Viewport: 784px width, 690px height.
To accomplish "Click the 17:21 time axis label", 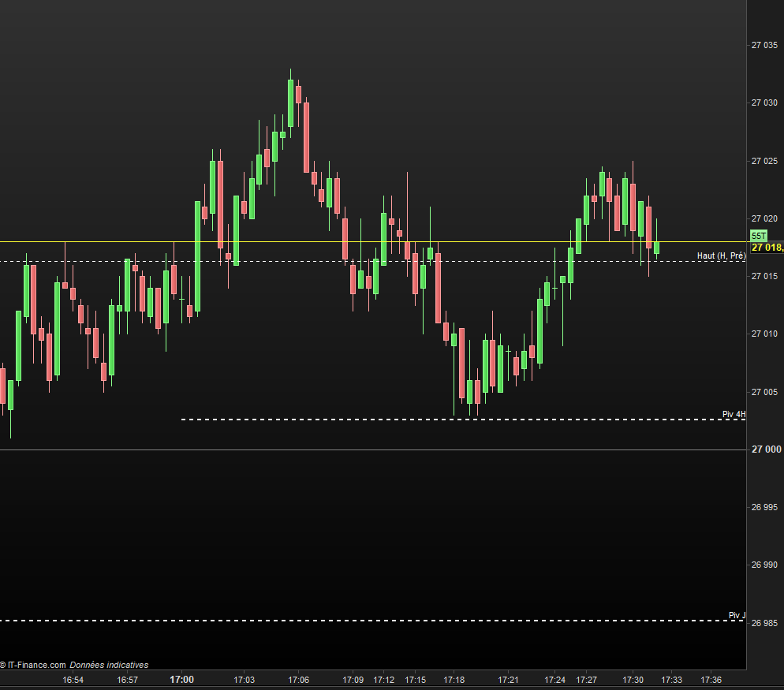I will point(508,680).
